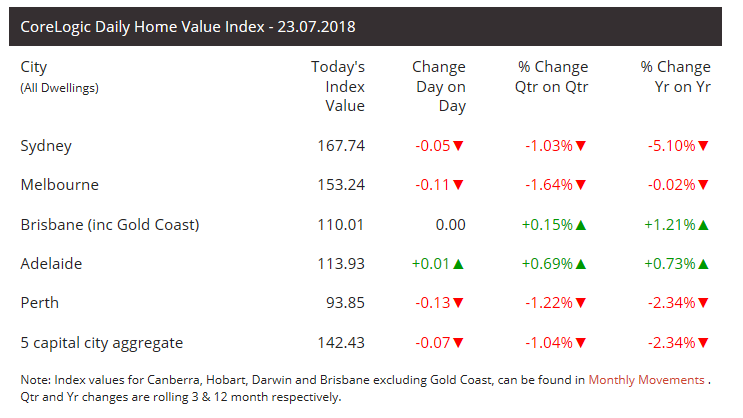Click the Monthly Movements link
Screen dimensions: 743x418
click(x=648, y=380)
